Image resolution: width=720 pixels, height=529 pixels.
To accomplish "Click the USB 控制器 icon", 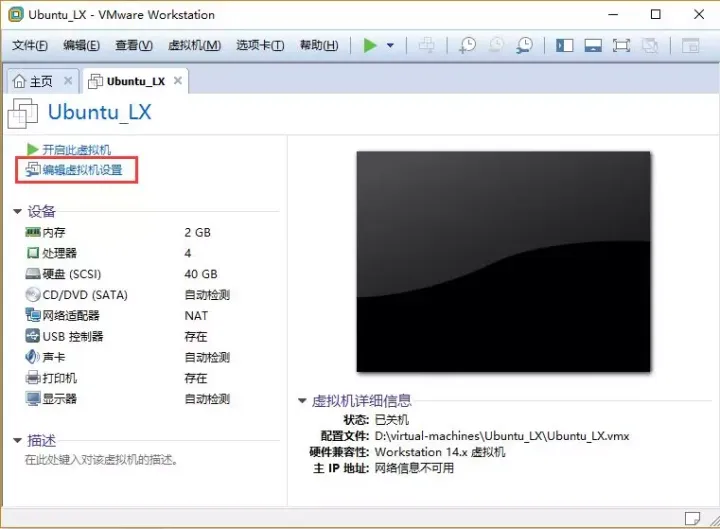I will [33, 336].
